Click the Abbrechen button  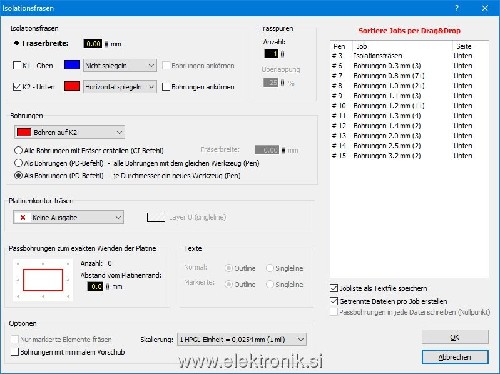455,357
